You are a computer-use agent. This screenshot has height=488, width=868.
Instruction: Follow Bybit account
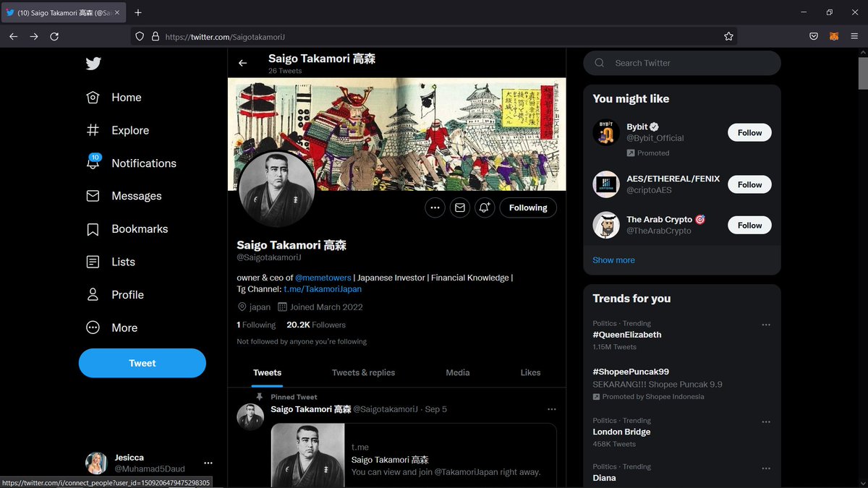[x=749, y=133]
